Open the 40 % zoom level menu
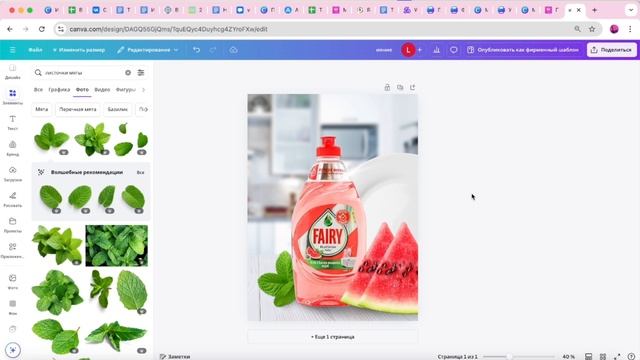This screenshot has height=360, width=640. pos(569,356)
